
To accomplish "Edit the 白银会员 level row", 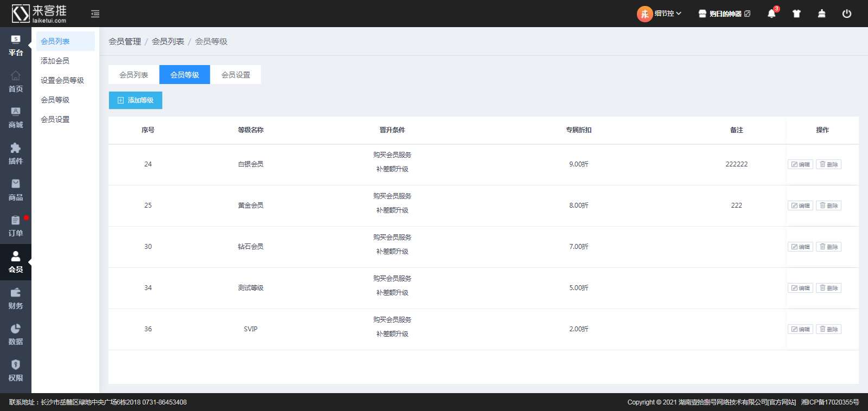I will click(800, 164).
